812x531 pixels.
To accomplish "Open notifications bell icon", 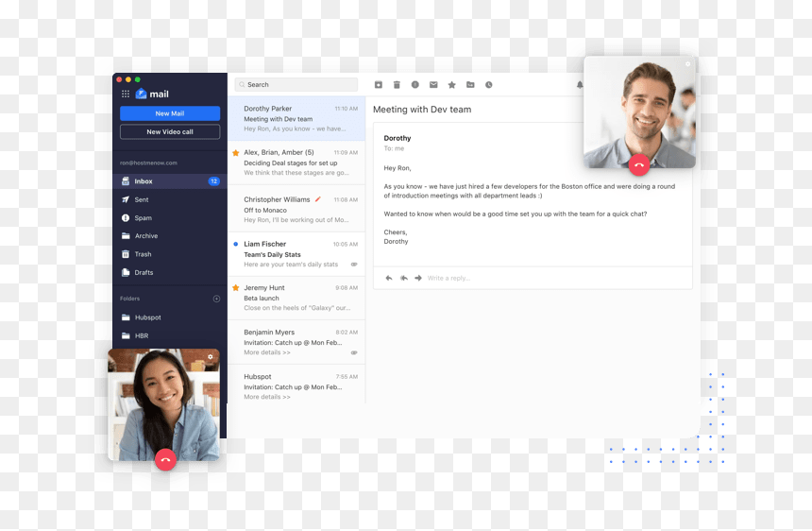I will [x=580, y=84].
